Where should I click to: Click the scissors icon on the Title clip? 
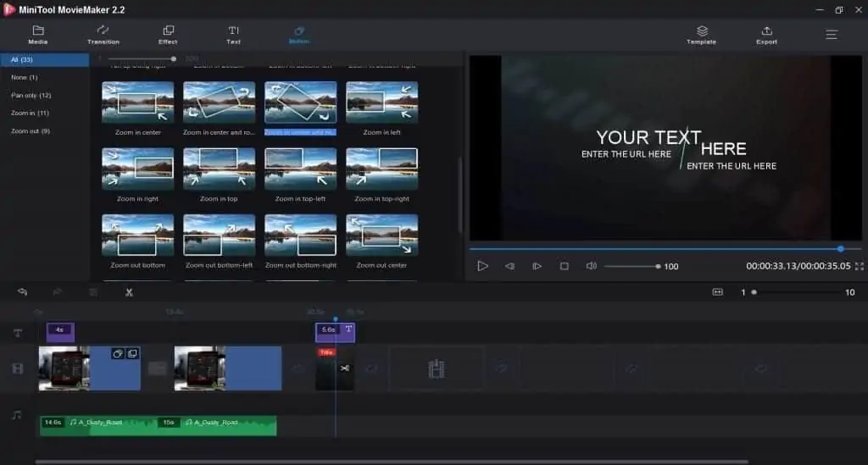344,368
